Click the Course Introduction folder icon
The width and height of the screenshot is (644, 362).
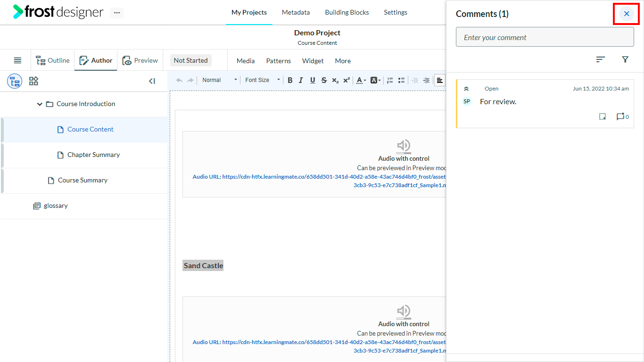point(50,104)
